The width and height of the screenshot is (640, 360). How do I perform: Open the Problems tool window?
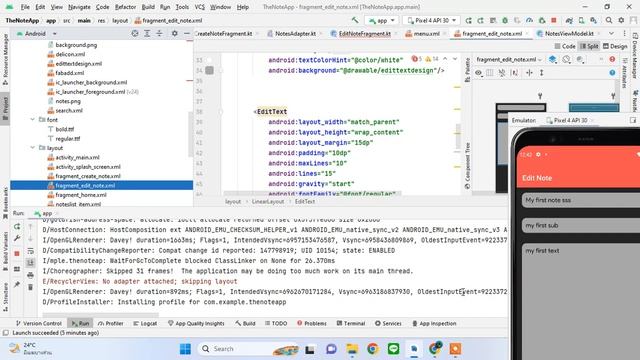tap(312, 323)
